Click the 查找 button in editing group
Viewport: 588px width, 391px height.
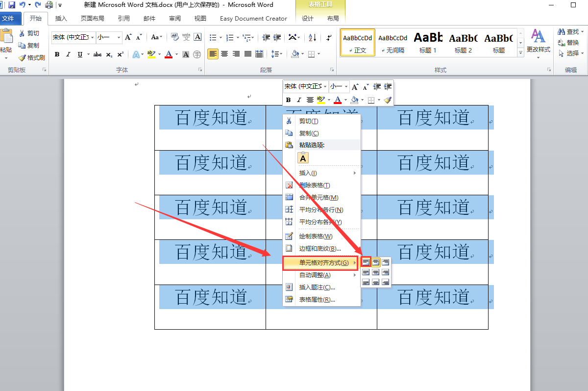point(570,32)
